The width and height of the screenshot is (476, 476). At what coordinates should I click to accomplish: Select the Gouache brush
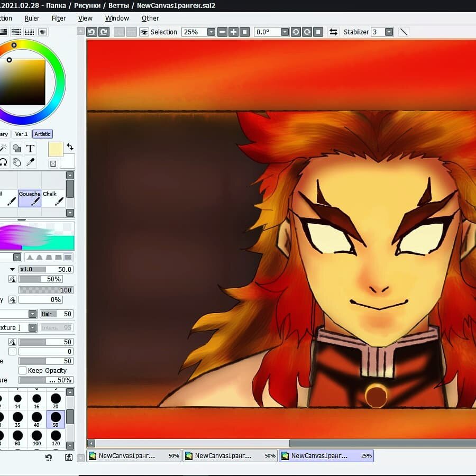pyautogui.click(x=30, y=198)
